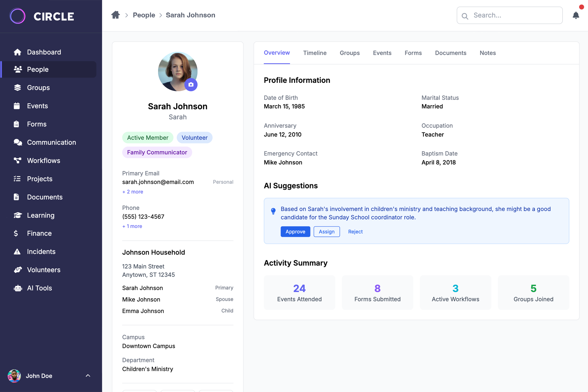This screenshot has height=392, width=588.
Task: Show '+ 1 more' phone numbers
Action: [132, 226]
